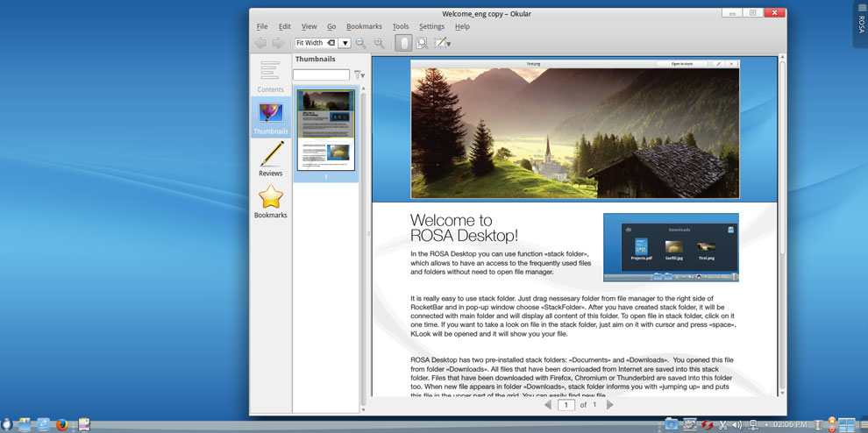Open the trash icon on taskbar
Image resolution: width=868 pixels, height=433 pixels.
[x=818, y=425]
